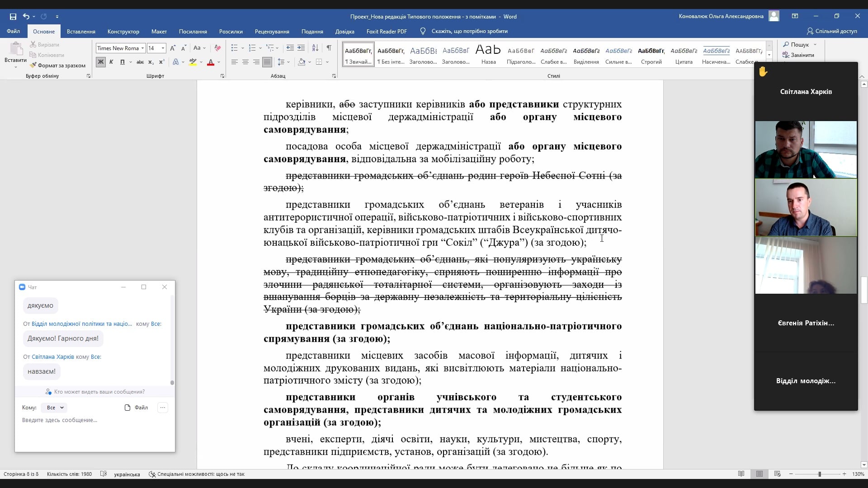The height and width of the screenshot is (488, 868).
Task: Open spelling check icon in status bar
Action: click(104, 474)
